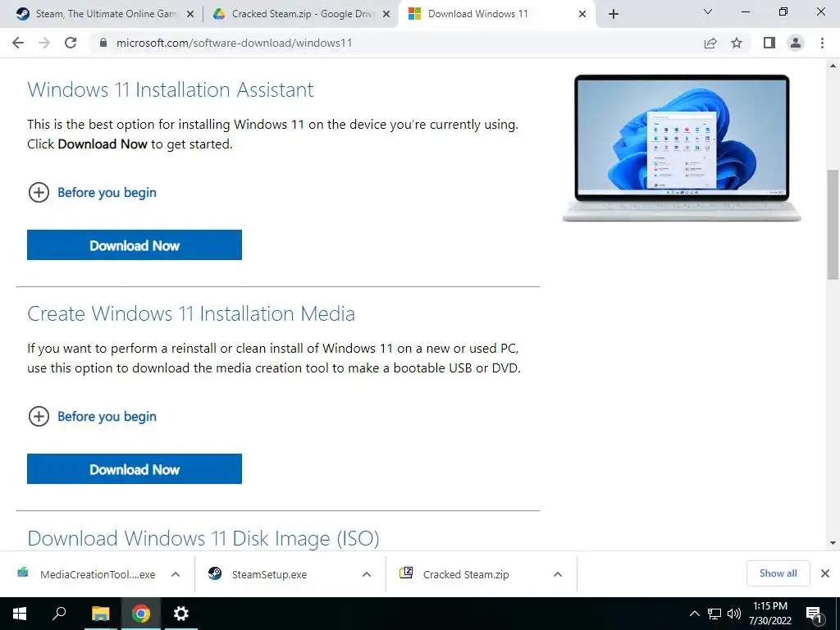The height and width of the screenshot is (630, 840).
Task: Click the Windows 11 Installation Assistant heading
Action: pos(171,89)
